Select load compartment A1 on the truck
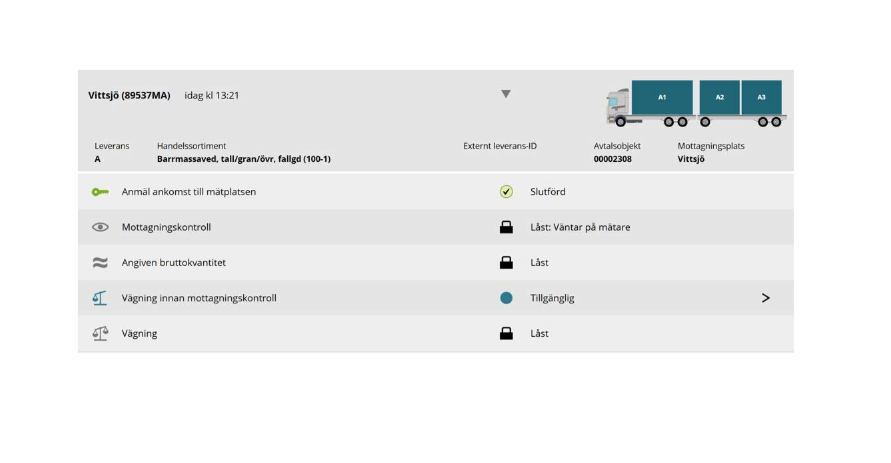This screenshot has height=463, width=891. point(662,98)
